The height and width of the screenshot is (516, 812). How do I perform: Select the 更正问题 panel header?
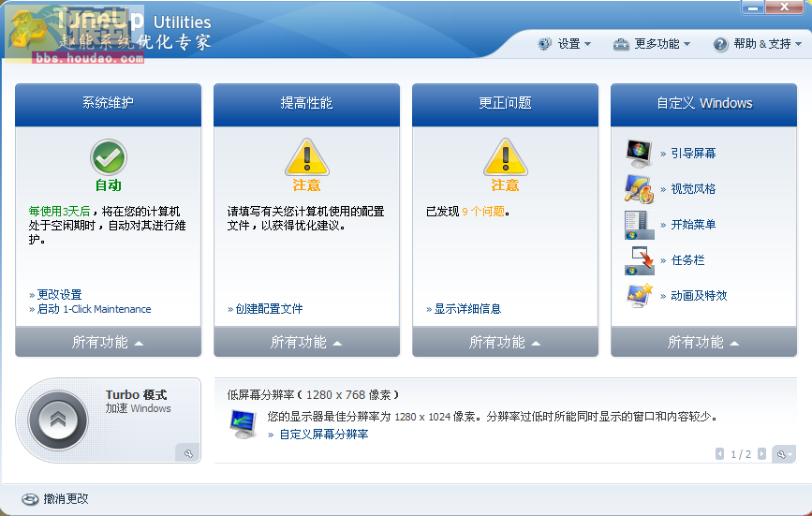pos(506,104)
